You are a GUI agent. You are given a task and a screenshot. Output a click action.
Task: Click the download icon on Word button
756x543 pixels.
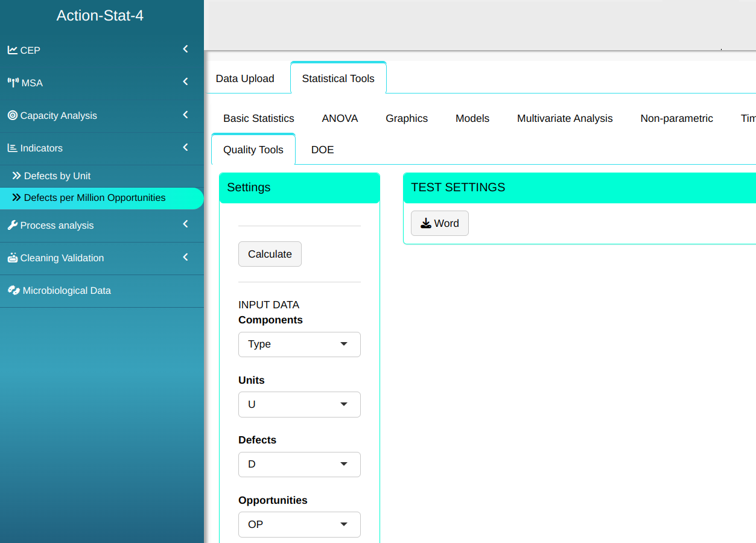(x=426, y=223)
